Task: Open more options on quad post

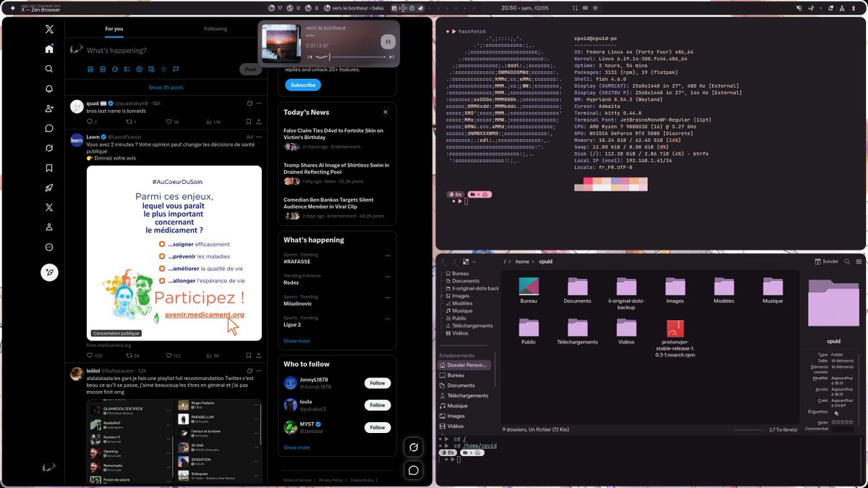Action: coord(259,104)
